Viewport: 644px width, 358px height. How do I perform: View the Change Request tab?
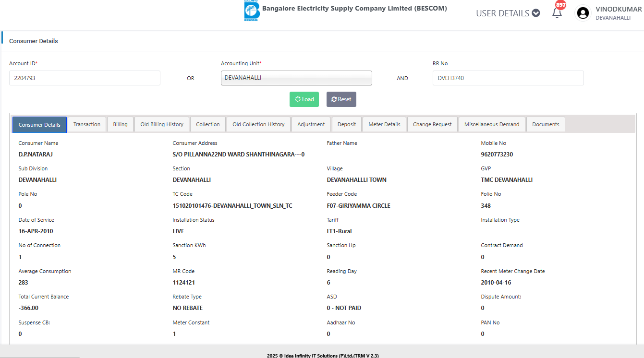pos(432,124)
